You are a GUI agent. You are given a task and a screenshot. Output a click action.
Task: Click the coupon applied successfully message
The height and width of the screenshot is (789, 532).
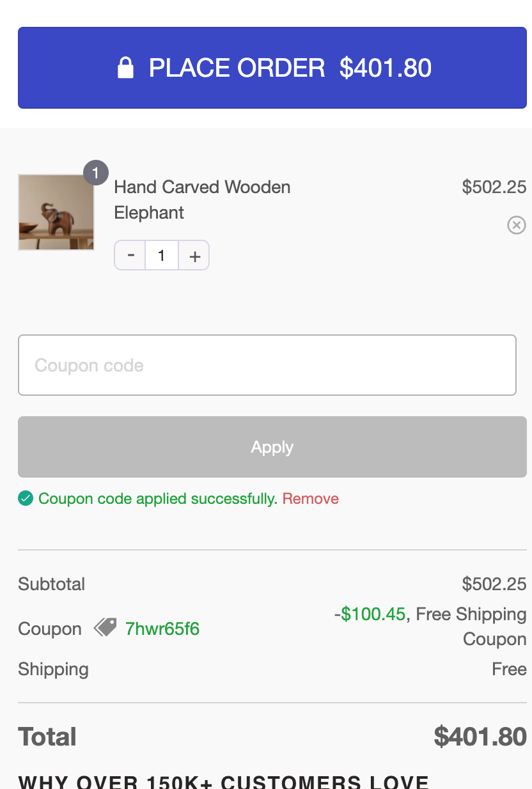(158, 499)
